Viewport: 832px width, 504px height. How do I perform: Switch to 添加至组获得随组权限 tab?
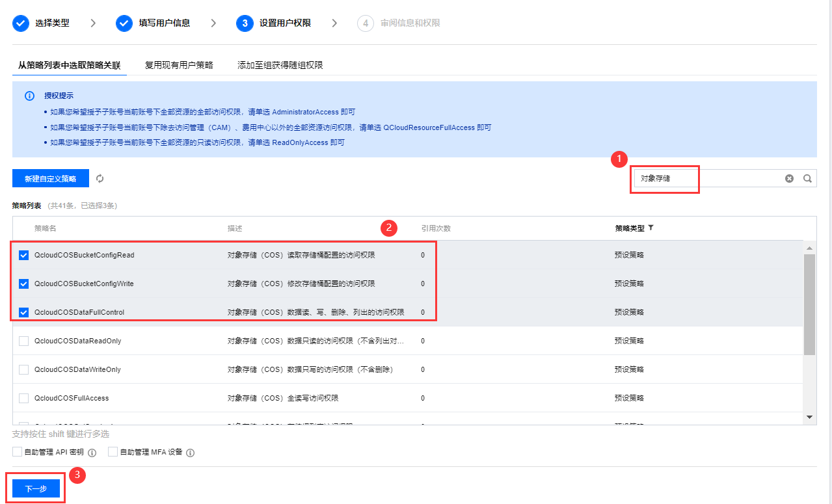(x=280, y=65)
